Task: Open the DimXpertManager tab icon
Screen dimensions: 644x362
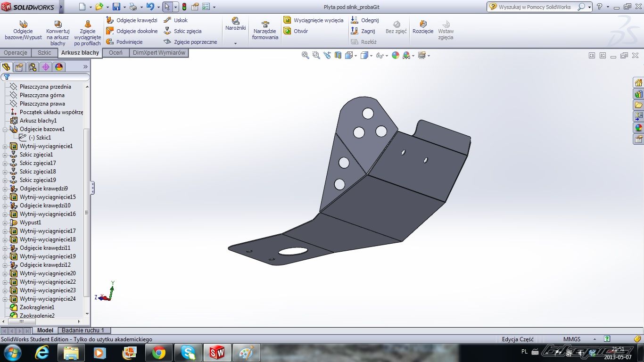Action: [x=46, y=67]
